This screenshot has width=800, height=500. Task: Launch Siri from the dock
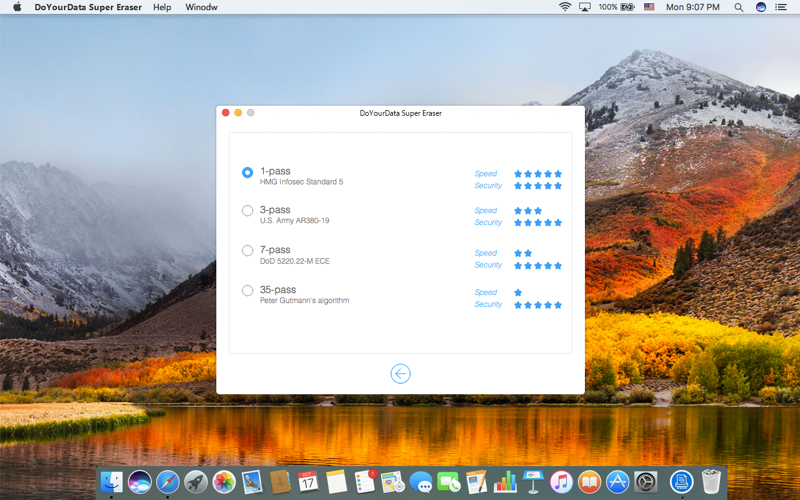pos(140,482)
